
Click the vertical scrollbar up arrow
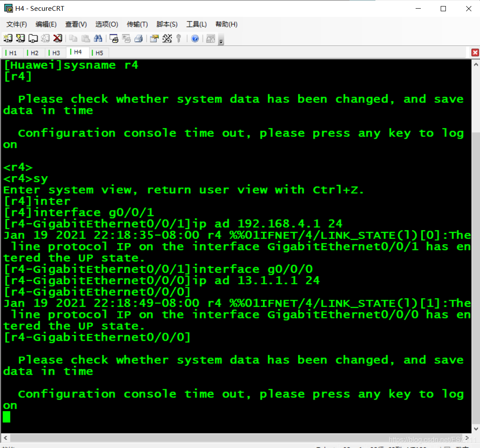point(476,64)
